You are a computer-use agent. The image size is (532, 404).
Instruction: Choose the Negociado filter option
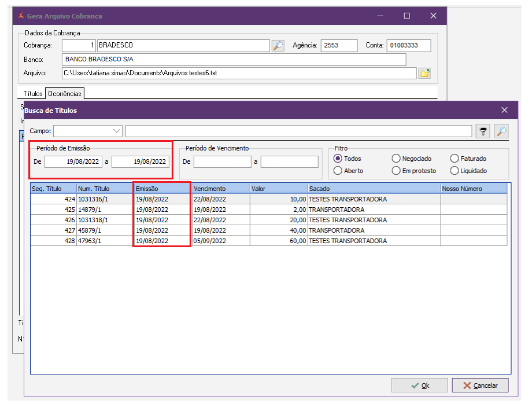(396, 159)
